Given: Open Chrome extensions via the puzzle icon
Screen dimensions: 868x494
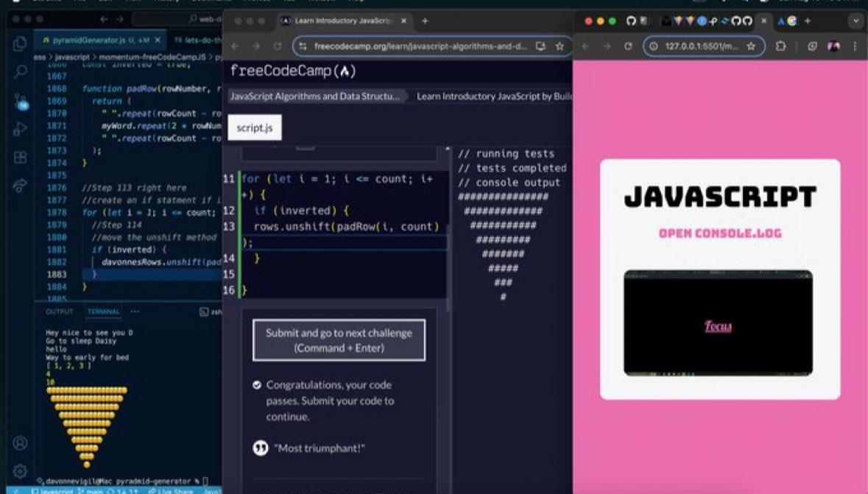Looking at the screenshot, I should pyautogui.click(x=781, y=46).
